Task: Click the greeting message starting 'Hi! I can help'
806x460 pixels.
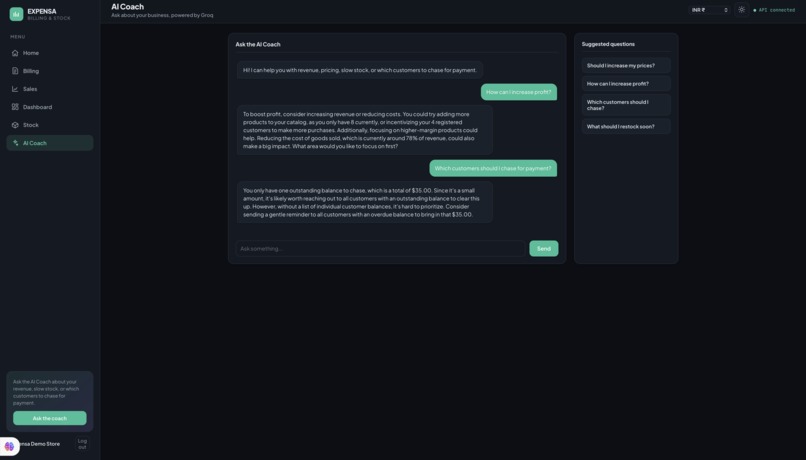Action: tap(360, 70)
